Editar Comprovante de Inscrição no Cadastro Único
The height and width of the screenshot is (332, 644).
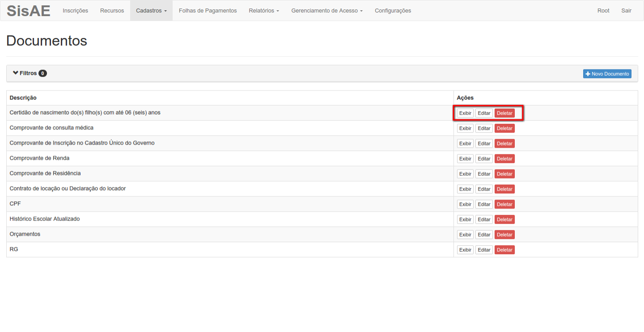484,144
